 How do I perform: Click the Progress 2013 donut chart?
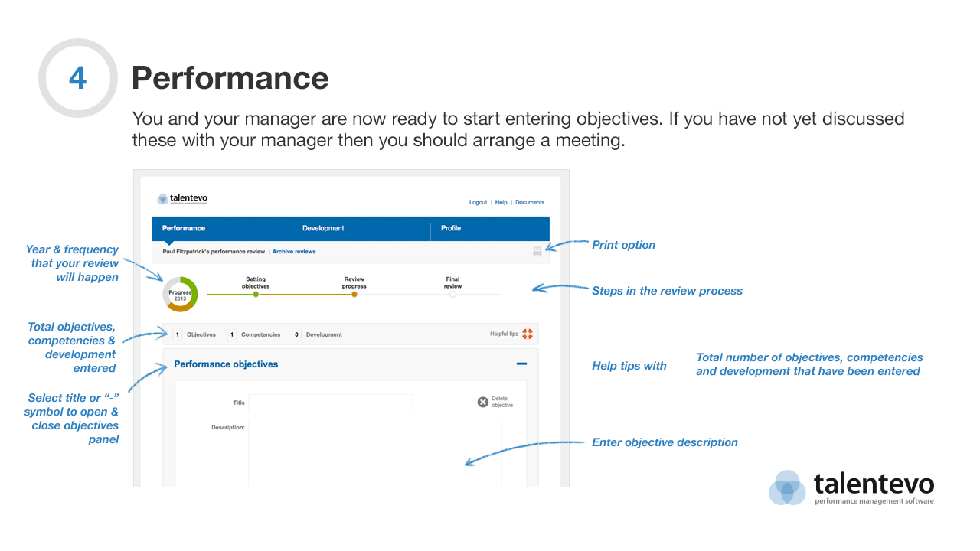point(180,295)
